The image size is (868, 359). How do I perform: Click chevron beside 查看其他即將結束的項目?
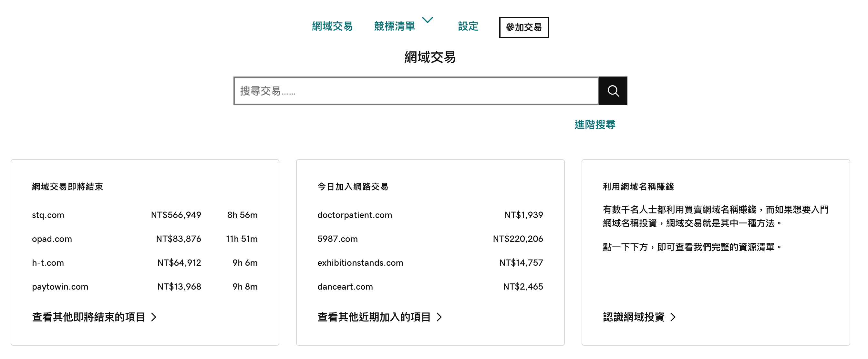pyautogui.click(x=154, y=317)
